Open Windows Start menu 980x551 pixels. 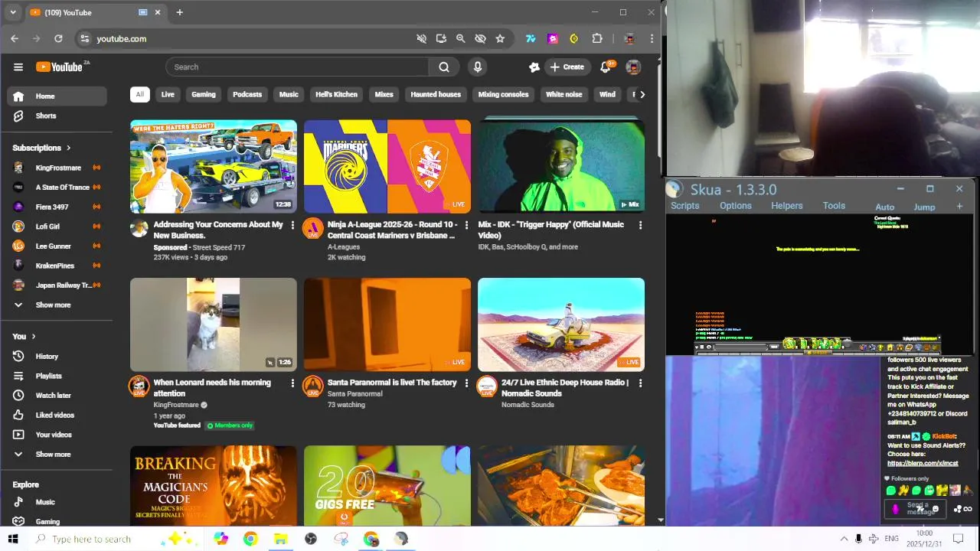13,539
